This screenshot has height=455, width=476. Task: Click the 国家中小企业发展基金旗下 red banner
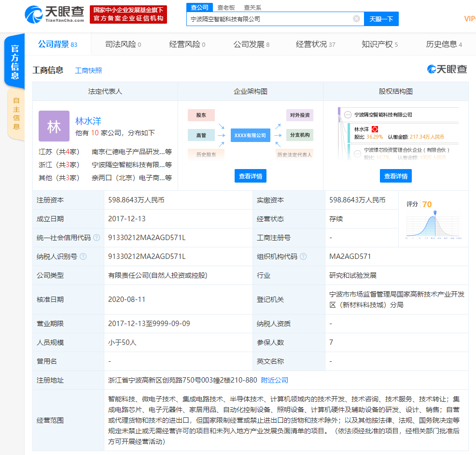pyautogui.click(x=128, y=14)
